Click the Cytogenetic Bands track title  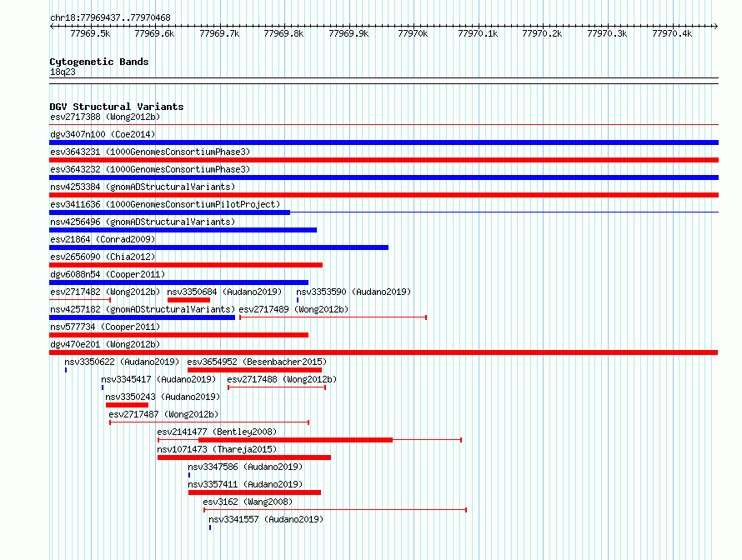pos(99,62)
